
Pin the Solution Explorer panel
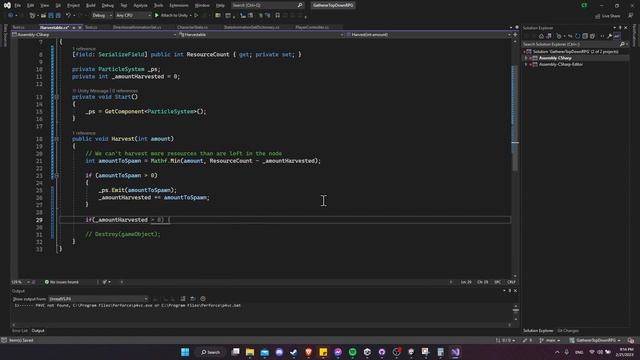(620, 28)
